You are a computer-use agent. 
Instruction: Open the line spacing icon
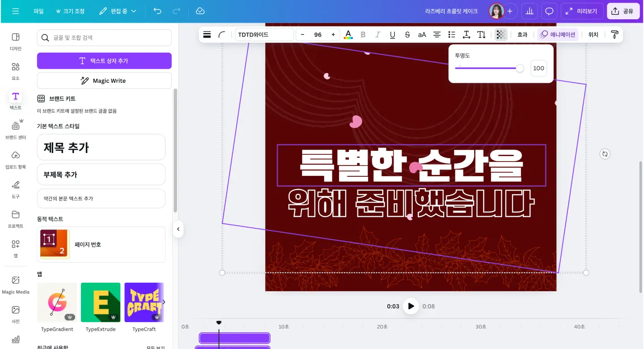(466, 35)
